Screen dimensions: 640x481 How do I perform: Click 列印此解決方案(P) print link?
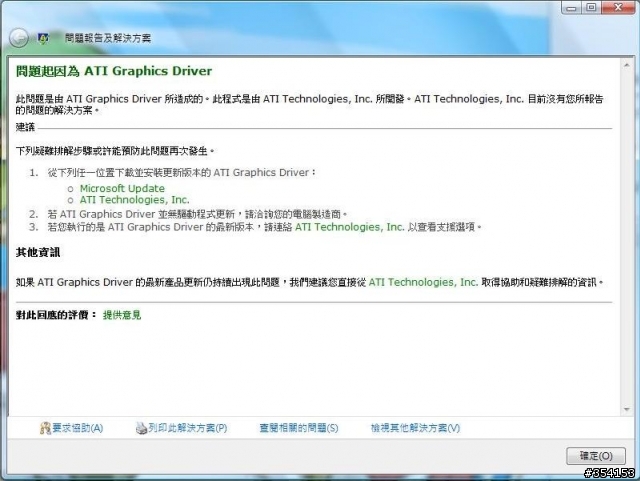[188, 428]
